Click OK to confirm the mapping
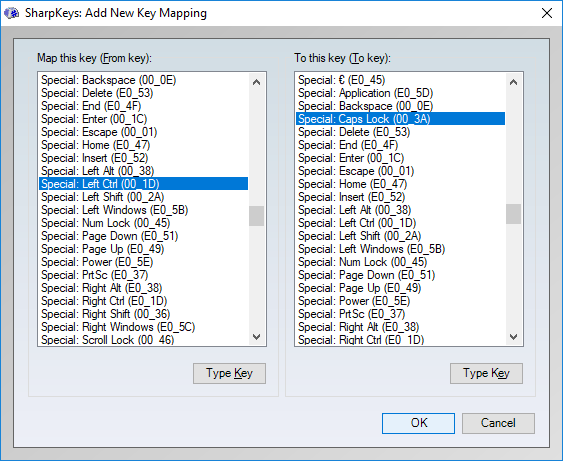Screen dimensions: 563x461 (418, 423)
